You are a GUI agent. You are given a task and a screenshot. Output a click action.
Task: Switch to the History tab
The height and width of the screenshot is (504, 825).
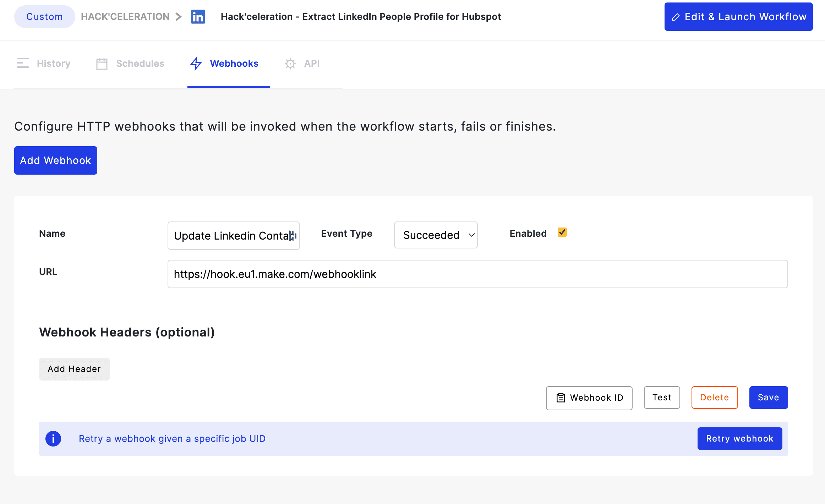(44, 64)
